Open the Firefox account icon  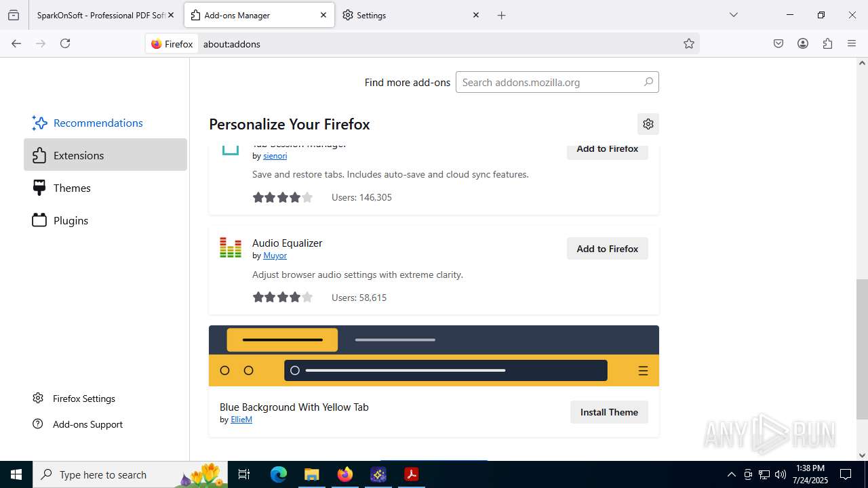803,43
